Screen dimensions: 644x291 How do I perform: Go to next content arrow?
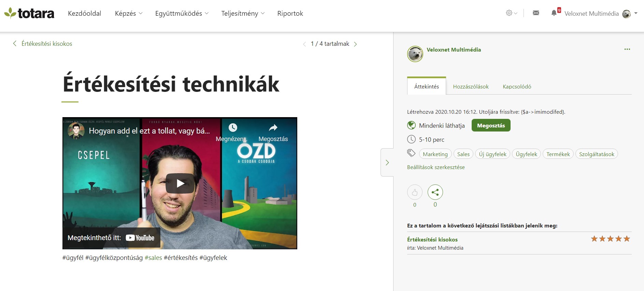coord(355,44)
